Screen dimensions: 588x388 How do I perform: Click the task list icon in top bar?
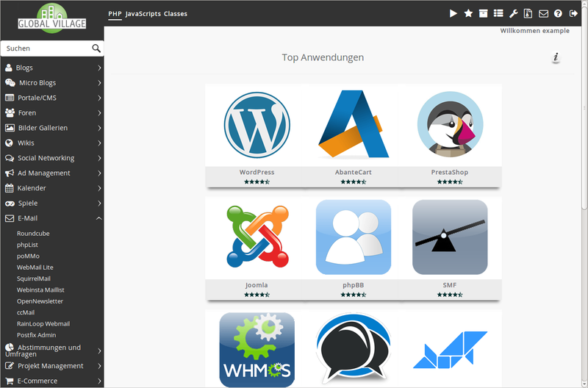coord(498,13)
